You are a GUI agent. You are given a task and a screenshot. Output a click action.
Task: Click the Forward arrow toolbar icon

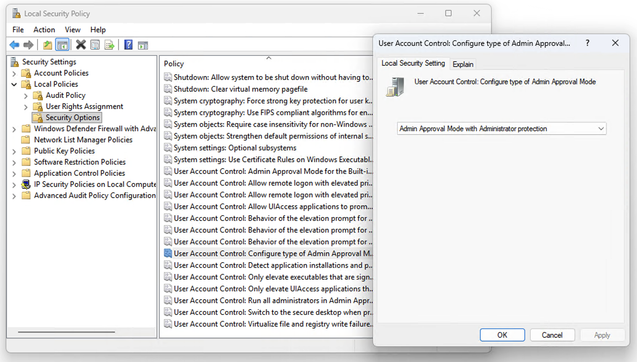coord(28,45)
